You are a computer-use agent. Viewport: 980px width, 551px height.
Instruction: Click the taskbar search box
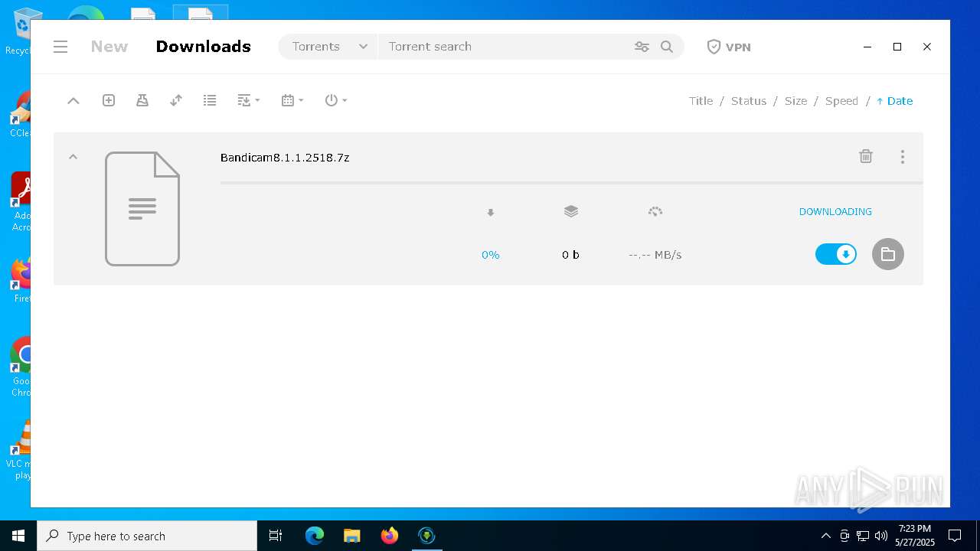click(147, 536)
